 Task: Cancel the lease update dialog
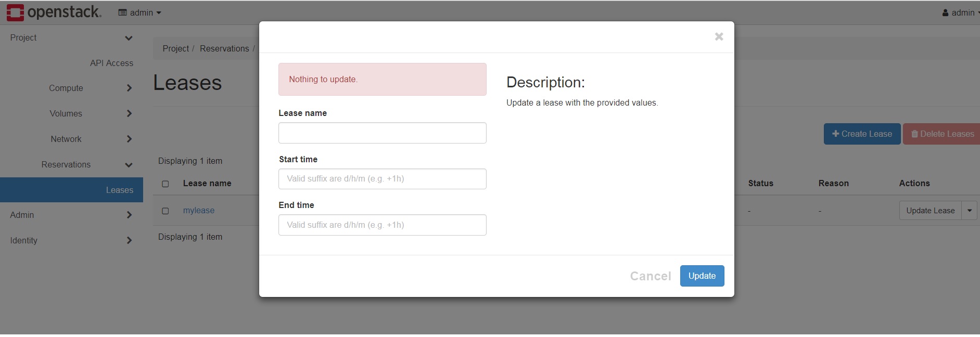[x=651, y=276]
